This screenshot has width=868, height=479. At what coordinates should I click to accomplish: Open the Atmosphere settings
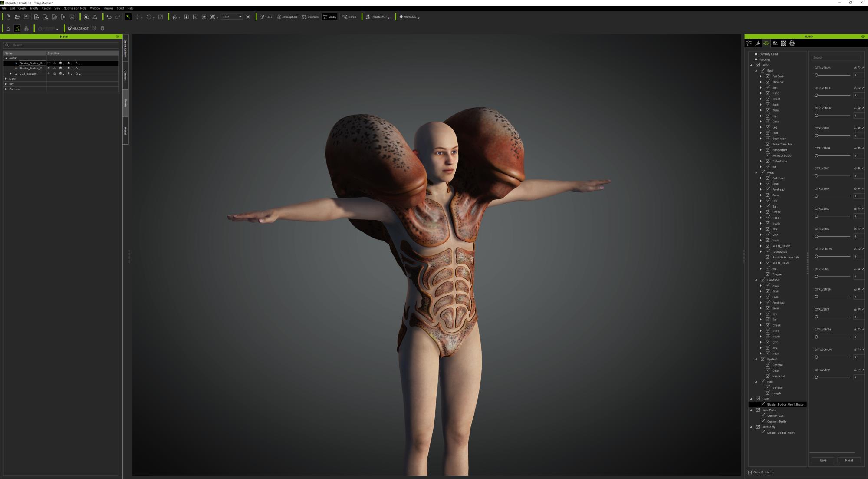[x=287, y=17]
